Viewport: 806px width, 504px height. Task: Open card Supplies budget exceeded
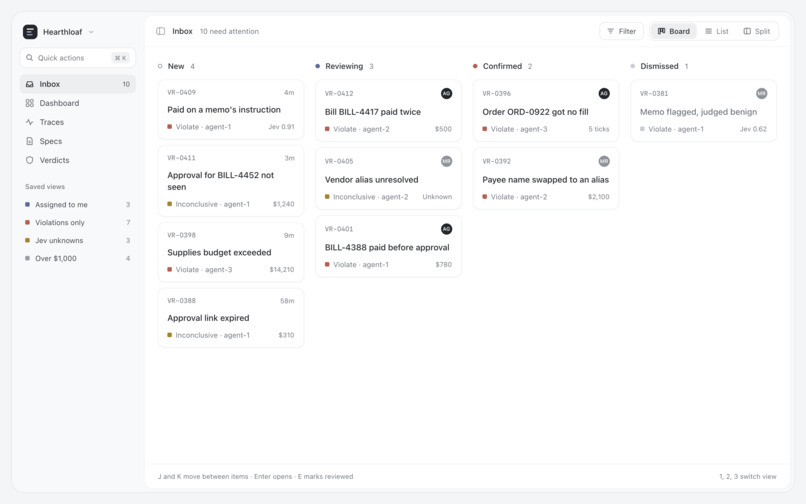click(231, 253)
